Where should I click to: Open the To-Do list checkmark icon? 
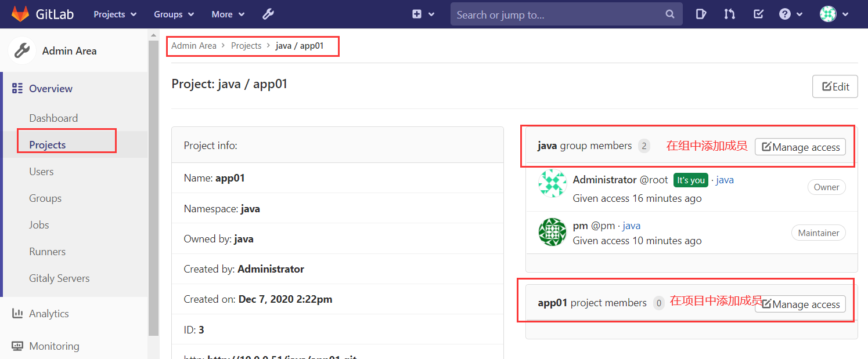(x=758, y=14)
